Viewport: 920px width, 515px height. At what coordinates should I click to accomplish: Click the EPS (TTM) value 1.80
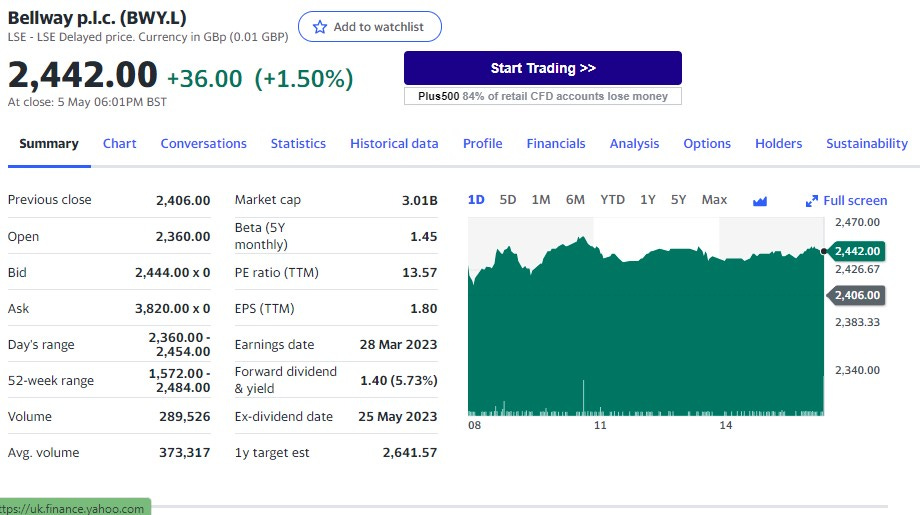point(424,309)
